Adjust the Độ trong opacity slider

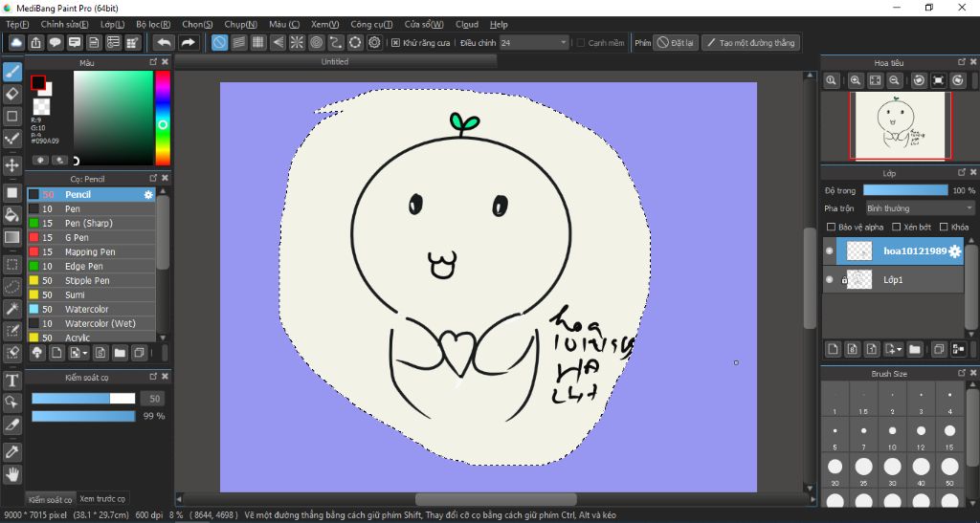click(905, 190)
